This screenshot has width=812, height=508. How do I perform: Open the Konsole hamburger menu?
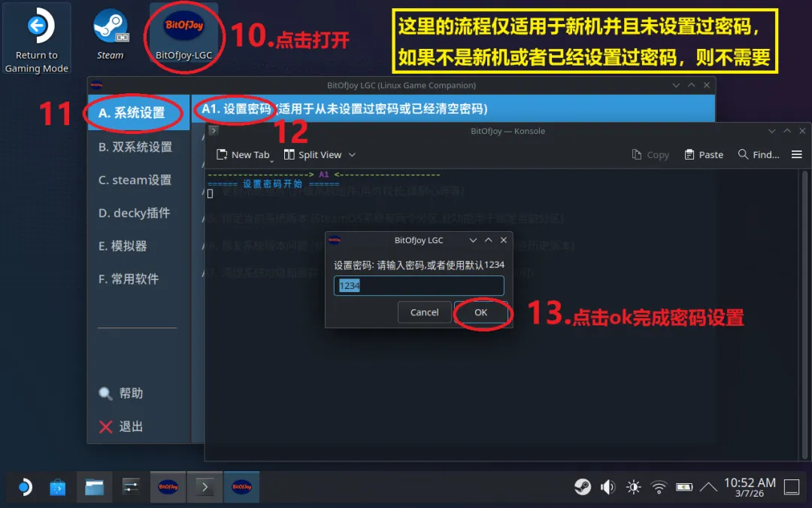pos(796,154)
